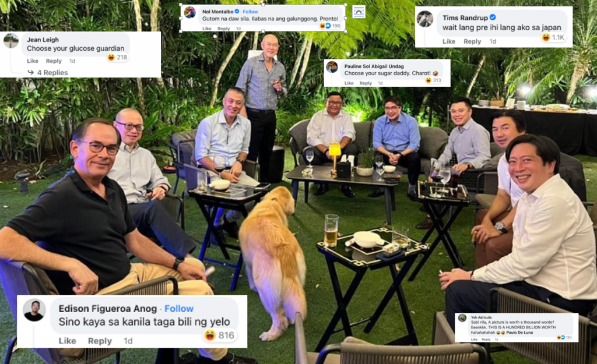
Task: Click the top-right resize handle of the selected comment image
Action: [345, 5]
